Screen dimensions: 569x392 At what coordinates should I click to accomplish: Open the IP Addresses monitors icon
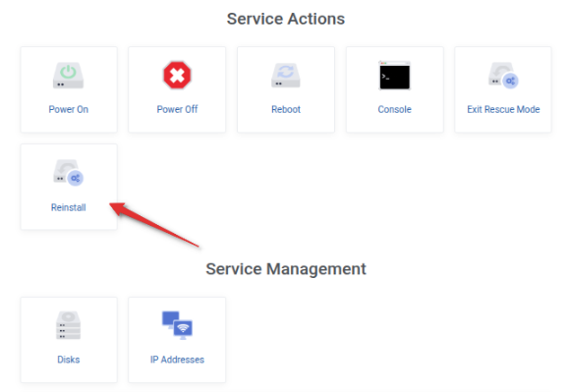click(x=177, y=325)
